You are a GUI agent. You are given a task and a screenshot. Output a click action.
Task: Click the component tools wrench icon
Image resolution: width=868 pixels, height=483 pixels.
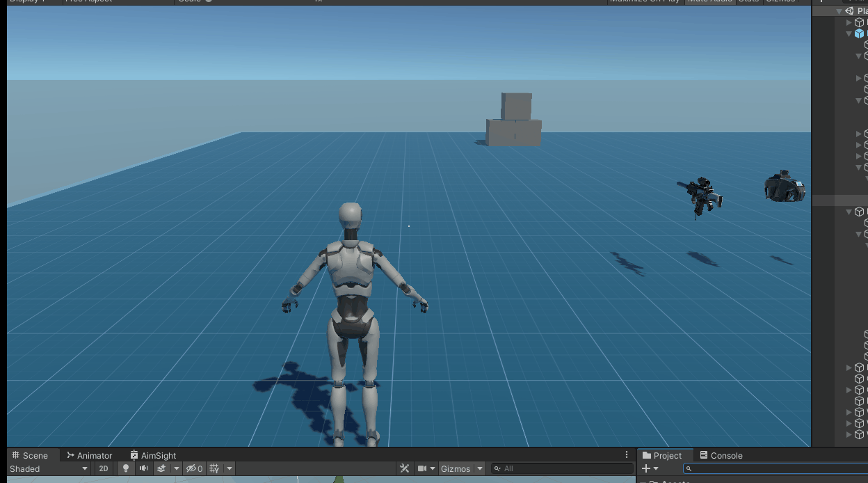404,468
